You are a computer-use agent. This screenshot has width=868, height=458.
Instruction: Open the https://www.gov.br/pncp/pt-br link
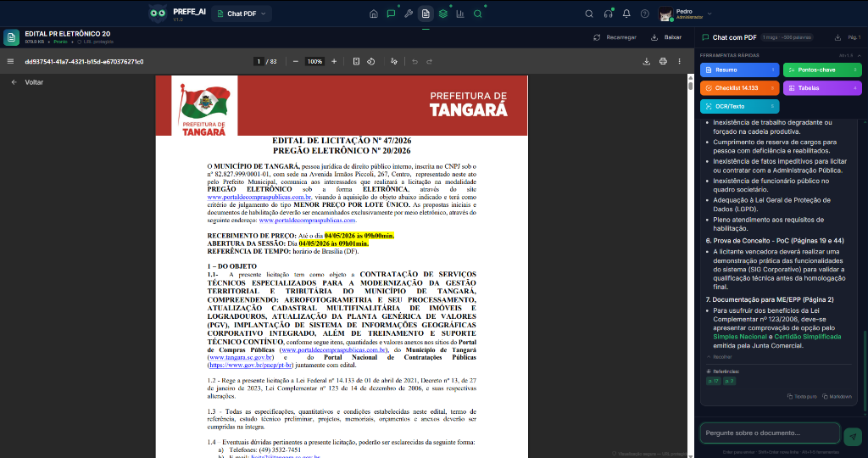251,366
